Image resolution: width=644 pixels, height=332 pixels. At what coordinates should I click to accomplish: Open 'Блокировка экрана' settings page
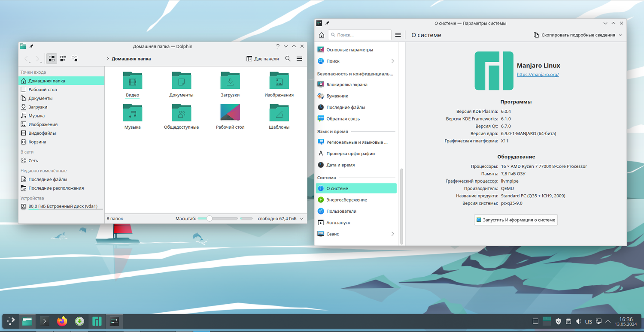pos(346,85)
